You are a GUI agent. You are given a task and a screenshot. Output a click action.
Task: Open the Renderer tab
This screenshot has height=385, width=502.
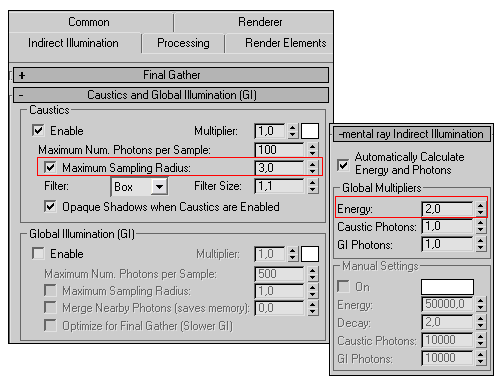pos(260,22)
